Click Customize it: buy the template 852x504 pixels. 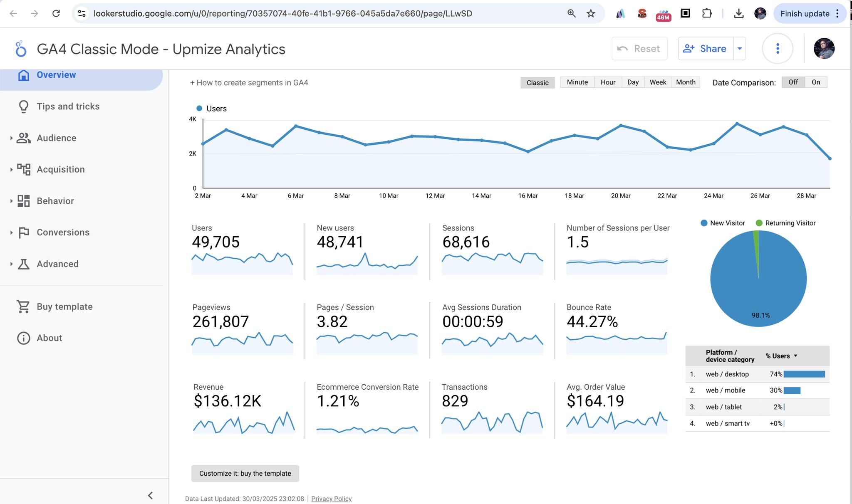tap(245, 473)
